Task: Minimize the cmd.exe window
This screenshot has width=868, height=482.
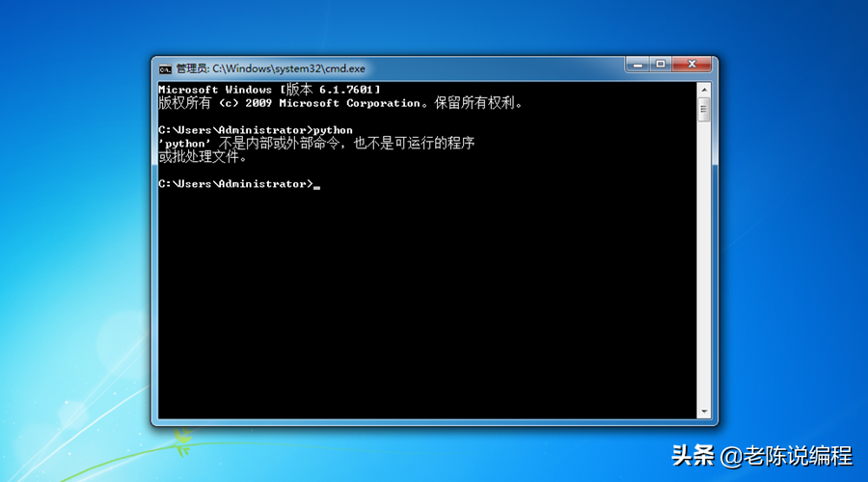Action: (x=637, y=65)
